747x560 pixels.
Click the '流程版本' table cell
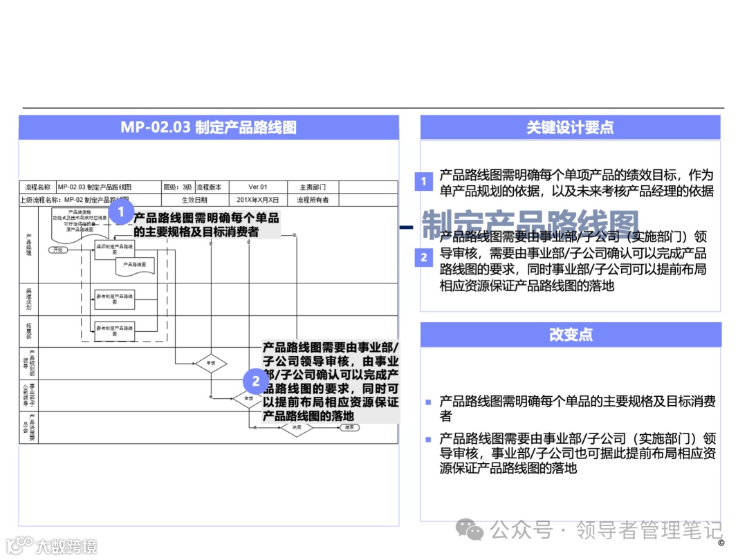(212, 187)
